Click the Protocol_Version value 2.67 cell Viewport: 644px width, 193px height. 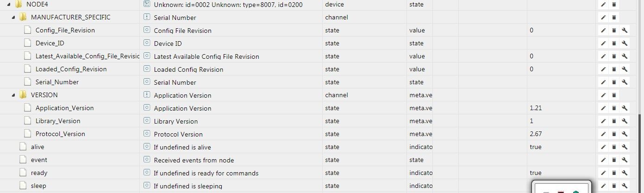(x=536, y=134)
